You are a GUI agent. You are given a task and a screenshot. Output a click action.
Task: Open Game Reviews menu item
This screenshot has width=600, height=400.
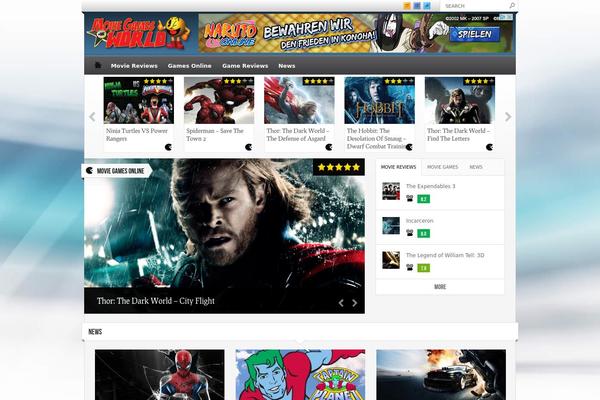[x=245, y=66]
